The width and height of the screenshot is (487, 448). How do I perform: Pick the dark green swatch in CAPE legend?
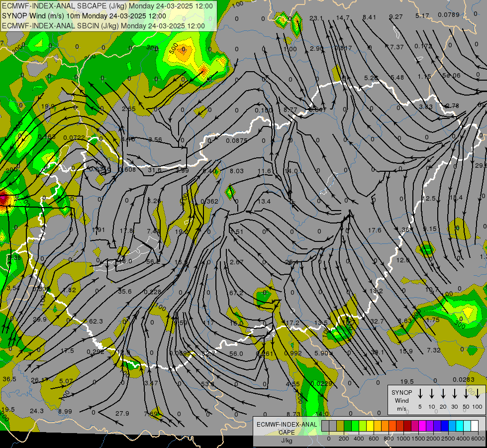pos(348,426)
